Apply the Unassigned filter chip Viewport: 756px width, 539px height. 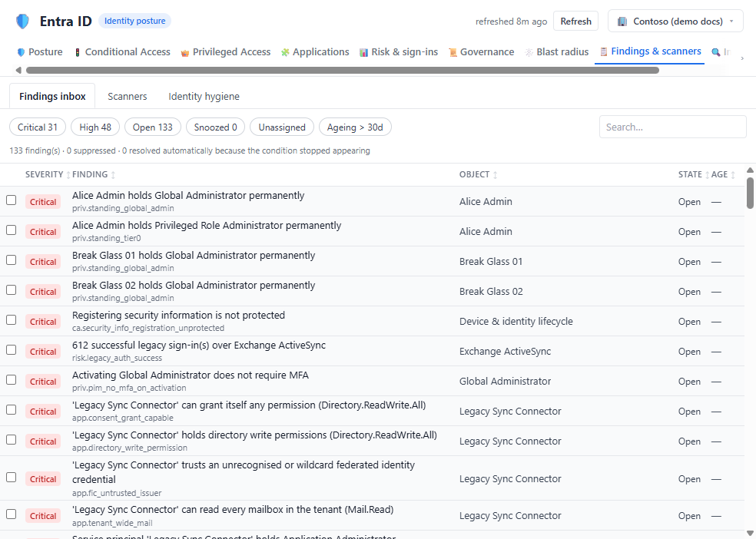point(282,127)
